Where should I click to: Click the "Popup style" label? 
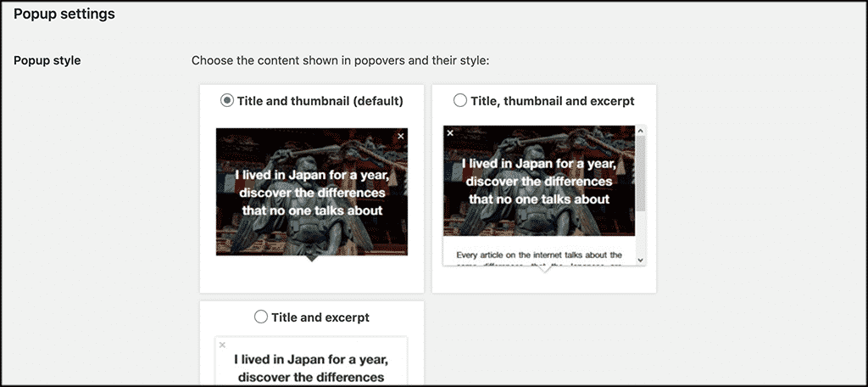coord(47,60)
